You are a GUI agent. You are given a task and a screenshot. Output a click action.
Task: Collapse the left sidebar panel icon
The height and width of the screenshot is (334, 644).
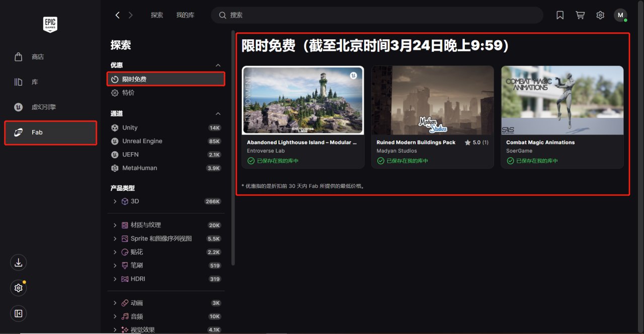19,314
